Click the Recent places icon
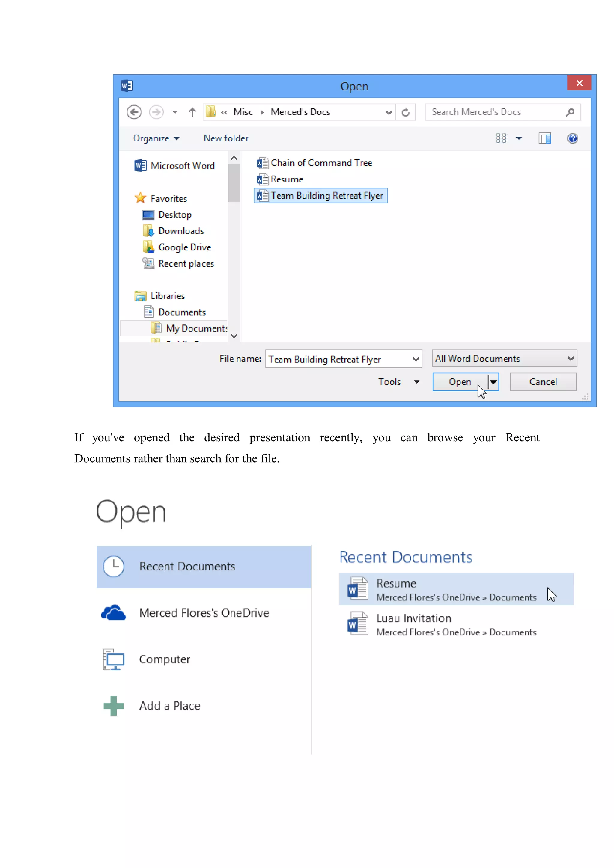The width and height of the screenshot is (614, 868). coord(148,263)
